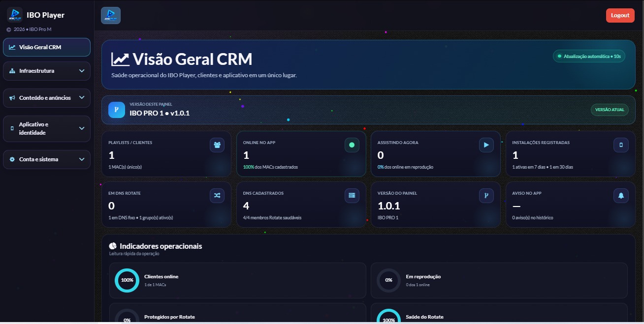Click the Versão Atual badge
Image resolution: width=644 pixels, height=324 pixels.
tap(610, 110)
